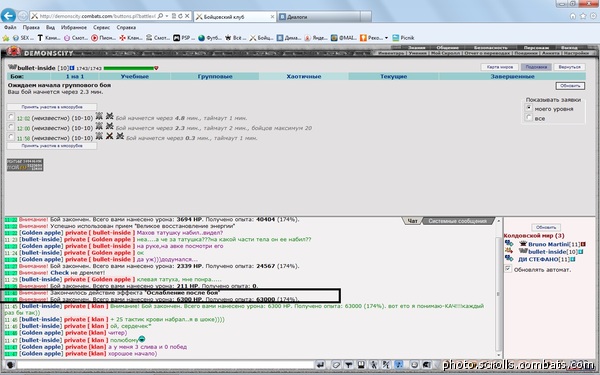This screenshot has height=375, width=600.
Task: Click the small counter banner below requests
Action: pyautogui.click(x=25, y=165)
